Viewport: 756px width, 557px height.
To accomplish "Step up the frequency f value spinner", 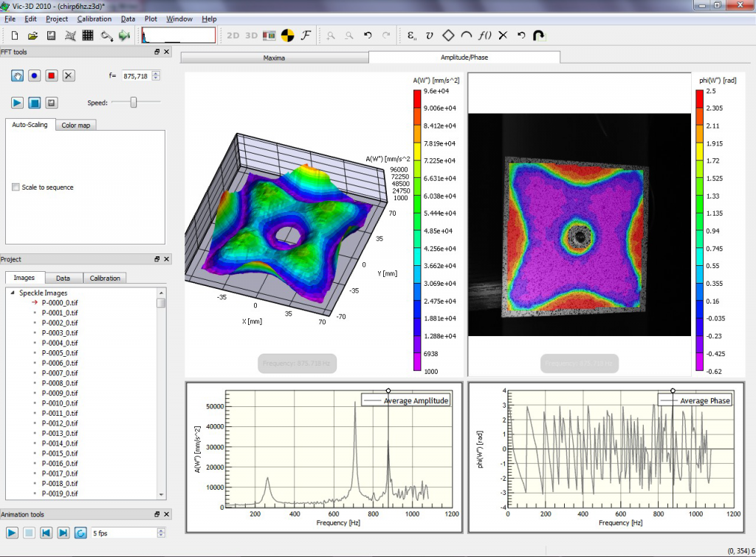I will pyautogui.click(x=156, y=73).
